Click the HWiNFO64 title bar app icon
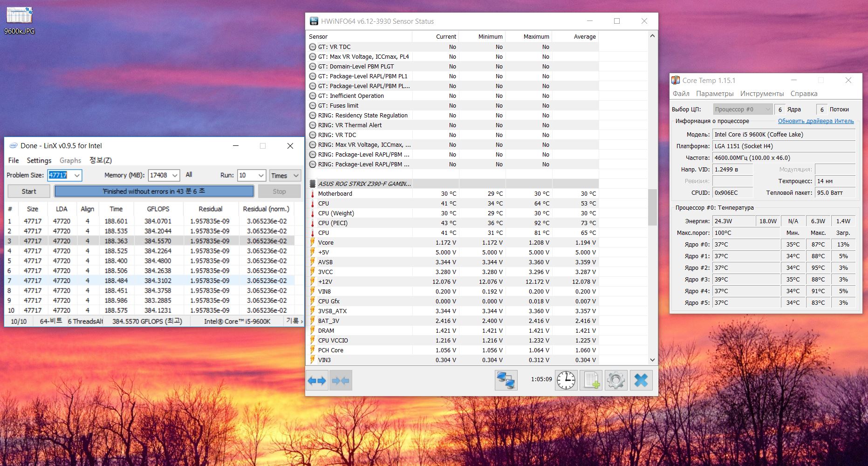 [314, 21]
